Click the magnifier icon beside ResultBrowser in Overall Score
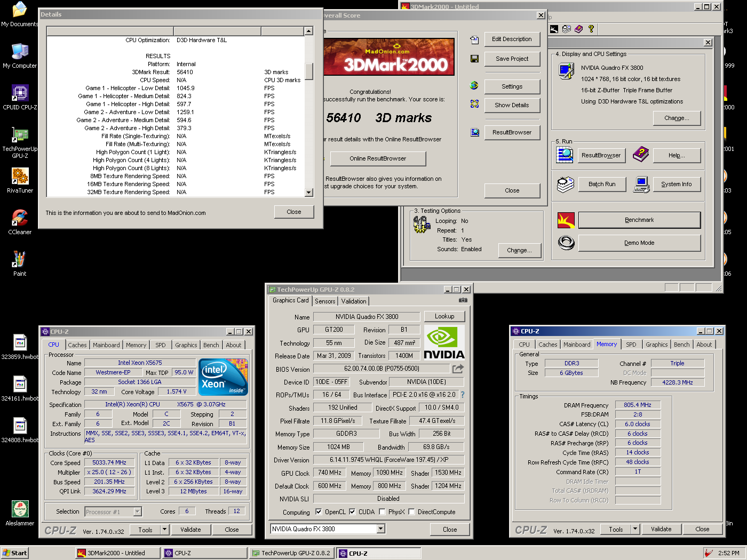The width and height of the screenshot is (747, 560). [x=474, y=132]
